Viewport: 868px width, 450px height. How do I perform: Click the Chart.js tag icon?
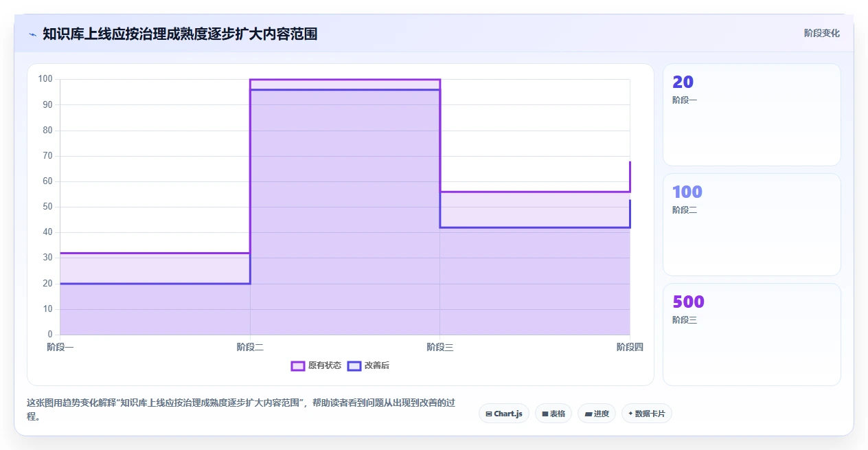click(x=489, y=414)
